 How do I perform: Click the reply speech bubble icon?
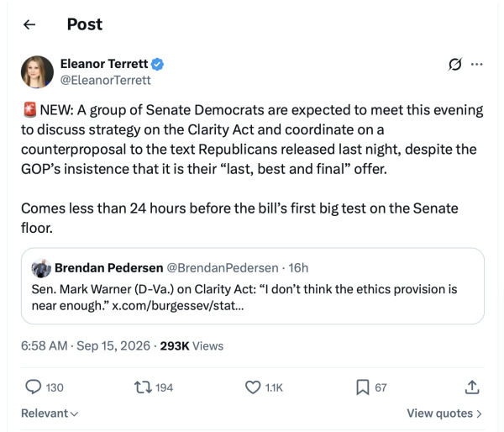pos(34,387)
